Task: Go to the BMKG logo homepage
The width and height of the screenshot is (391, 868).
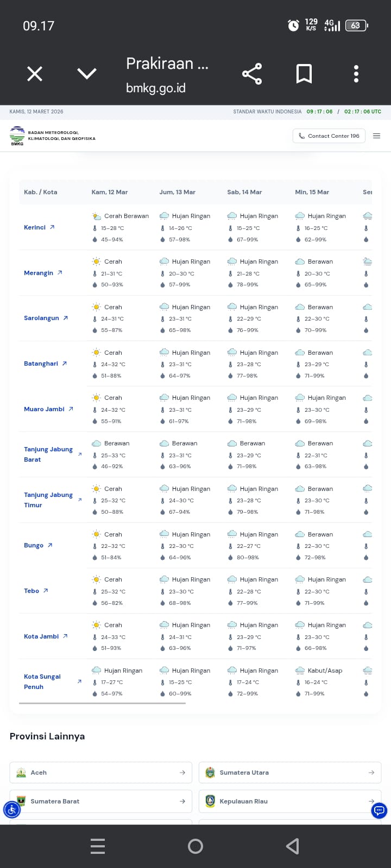Action: tap(17, 136)
